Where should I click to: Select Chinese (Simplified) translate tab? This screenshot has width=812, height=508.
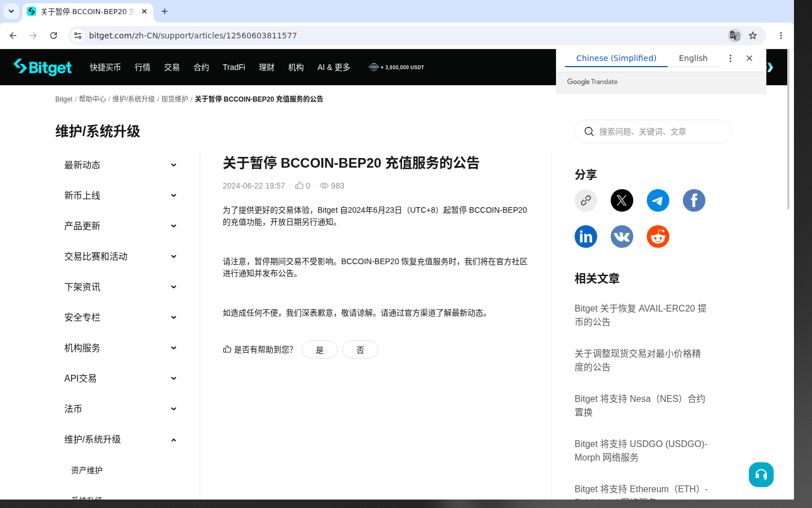(616, 58)
